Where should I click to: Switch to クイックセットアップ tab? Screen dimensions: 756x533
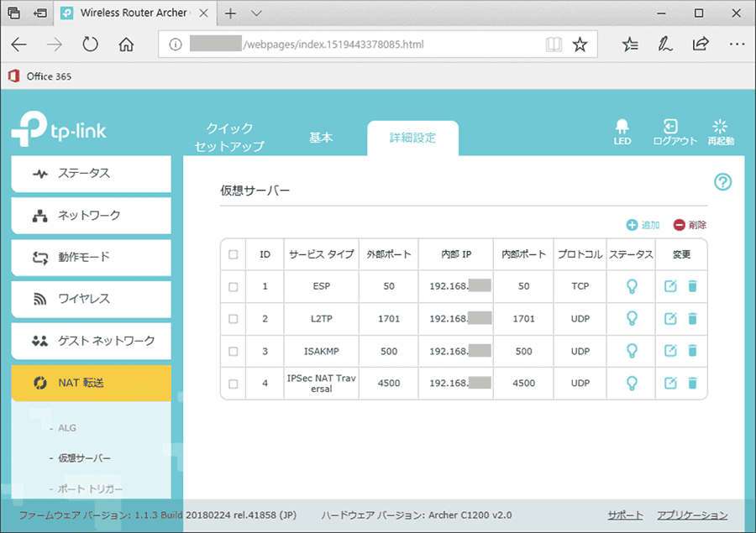(x=229, y=138)
